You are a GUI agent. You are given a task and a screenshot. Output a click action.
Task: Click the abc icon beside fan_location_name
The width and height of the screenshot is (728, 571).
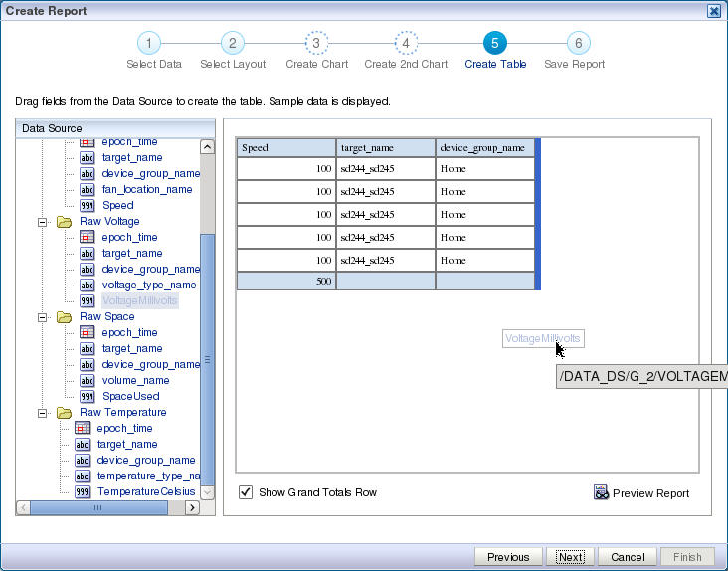(88, 189)
